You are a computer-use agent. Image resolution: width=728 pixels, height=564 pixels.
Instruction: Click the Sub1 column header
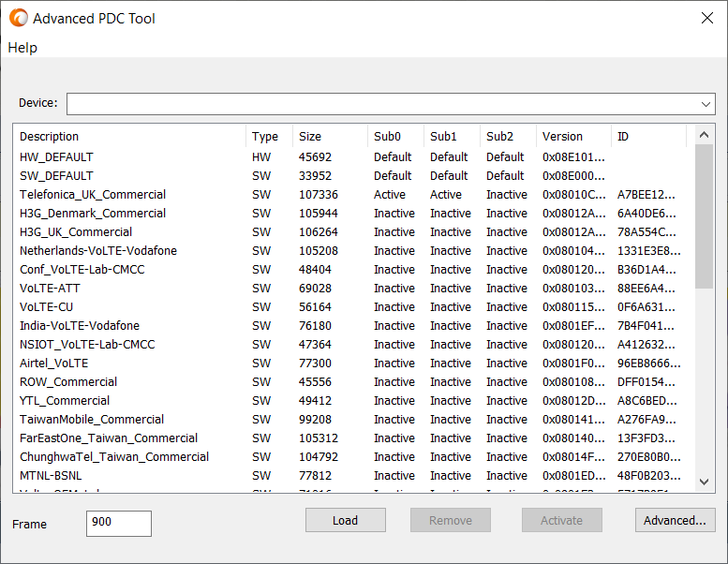pyautogui.click(x=452, y=137)
